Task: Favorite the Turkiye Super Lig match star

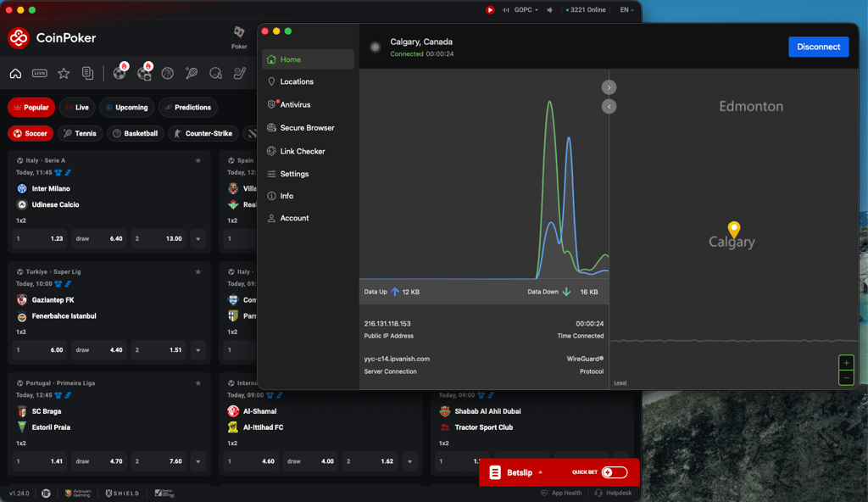Action: tap(198, 272)
